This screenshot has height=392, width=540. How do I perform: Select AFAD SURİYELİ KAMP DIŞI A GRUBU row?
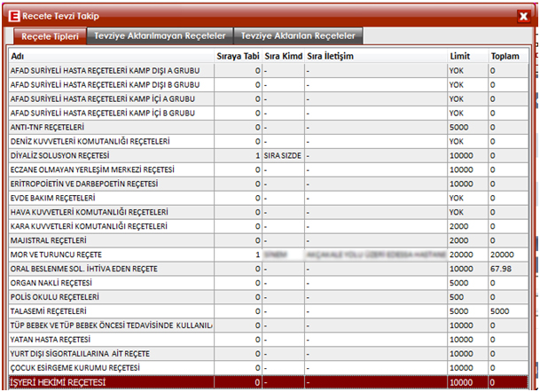[x=269, y=71]
